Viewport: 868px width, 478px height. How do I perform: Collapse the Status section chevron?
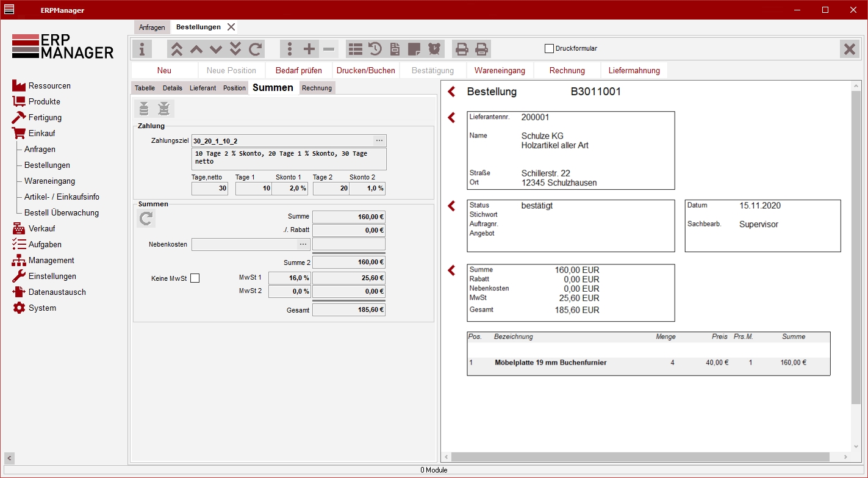[451, 206]
